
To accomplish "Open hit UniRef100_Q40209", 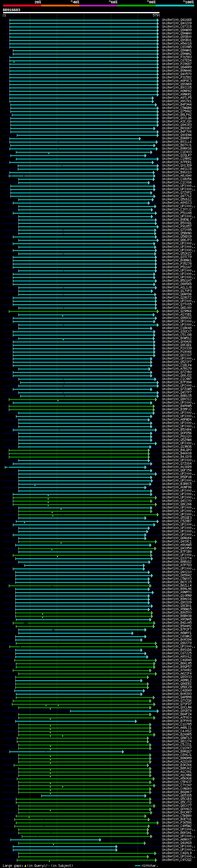I will [x=177, y=23].
